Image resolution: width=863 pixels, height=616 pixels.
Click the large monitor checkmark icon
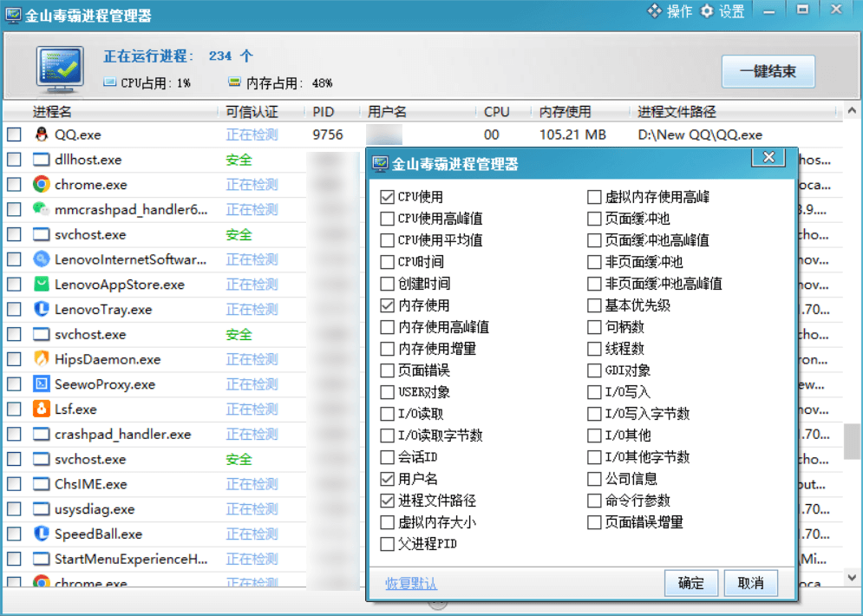60,69
